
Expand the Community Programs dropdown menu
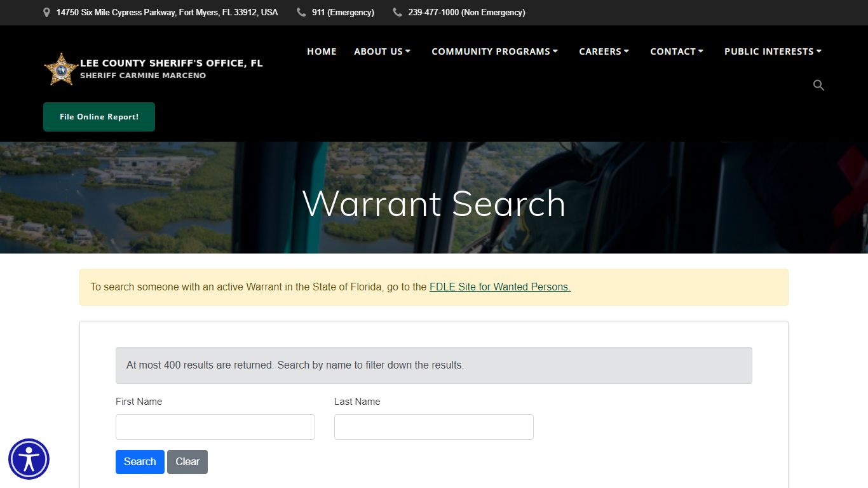(x=495, y=51)
